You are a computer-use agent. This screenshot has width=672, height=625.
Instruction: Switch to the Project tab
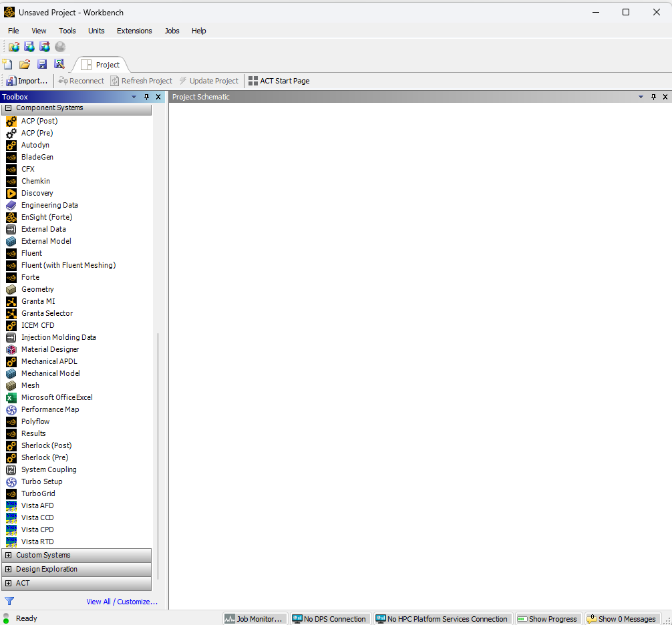pos(101,65)
